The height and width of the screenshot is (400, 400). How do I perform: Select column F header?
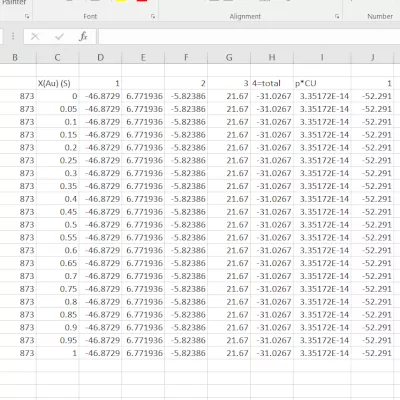[x=186, y=57]
